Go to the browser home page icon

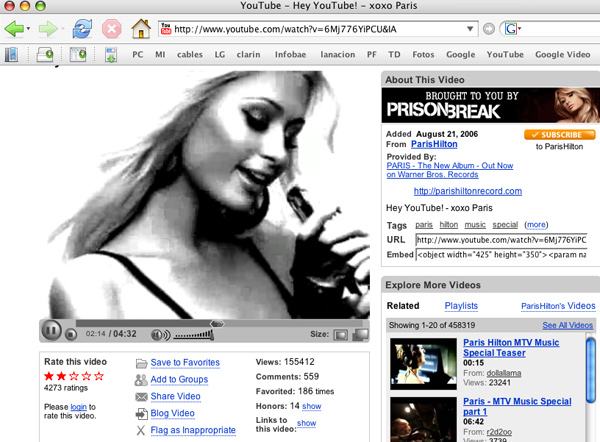(x=142, y=28)
